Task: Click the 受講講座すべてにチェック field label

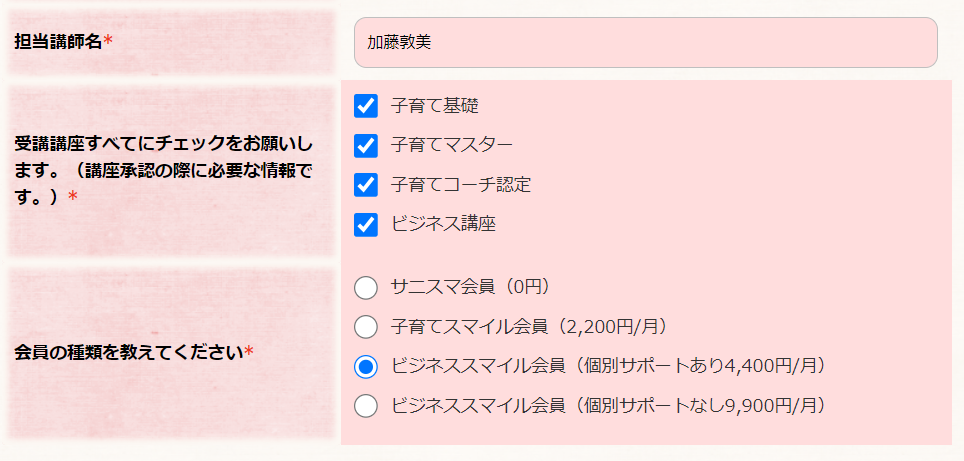Action: pyautogui.click(x=163, y=170)
